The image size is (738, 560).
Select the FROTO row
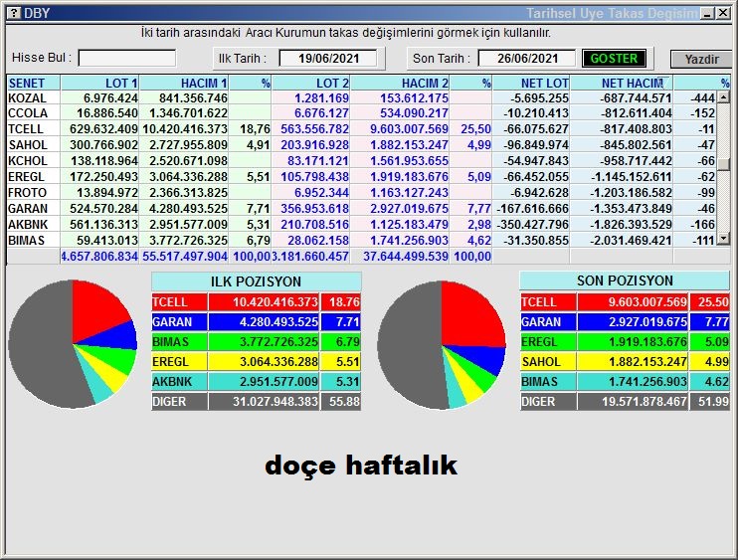[361, 193]
